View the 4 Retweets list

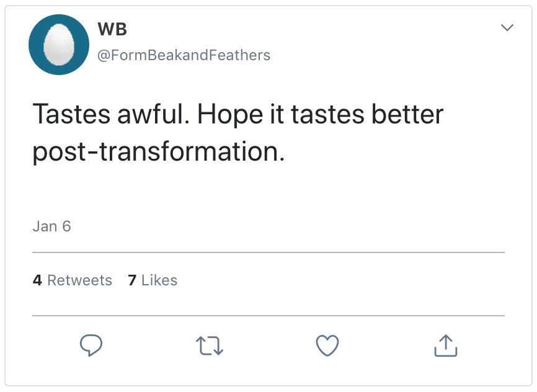coord(73,280)
